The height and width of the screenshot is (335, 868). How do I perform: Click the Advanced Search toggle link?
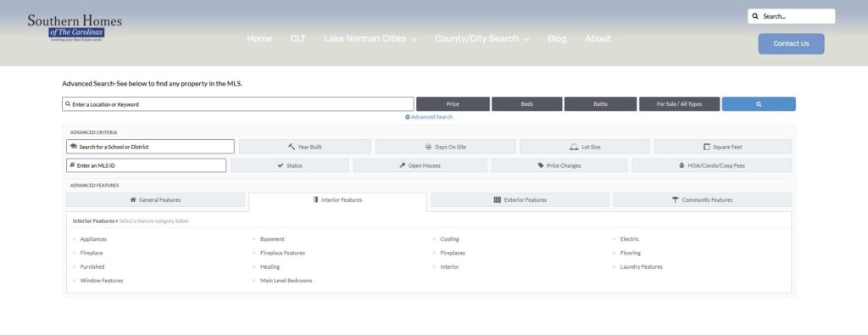coord(429,117)
